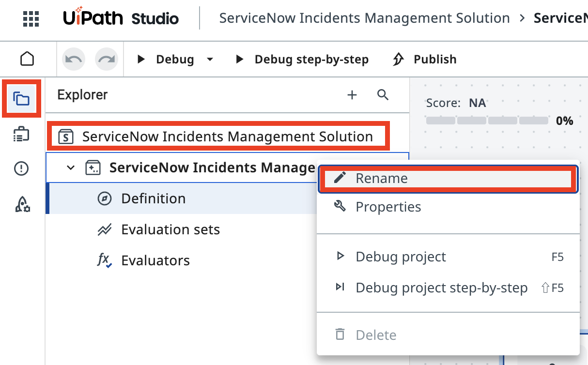Undo the last action

click(74, 59)
